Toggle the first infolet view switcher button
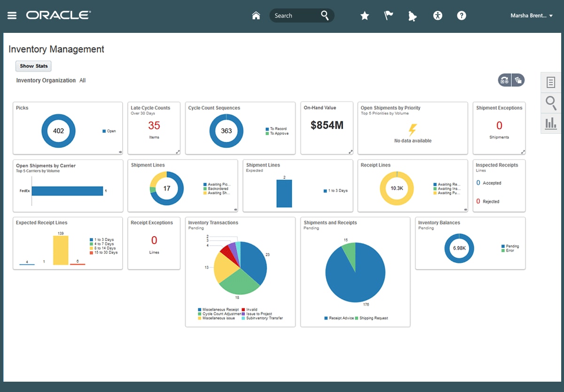 [505, 80]
